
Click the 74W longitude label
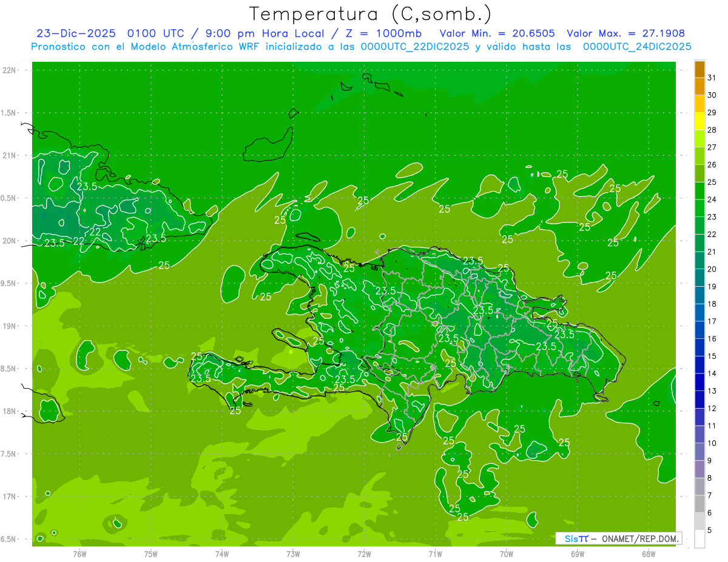click(x=222, y=554)
